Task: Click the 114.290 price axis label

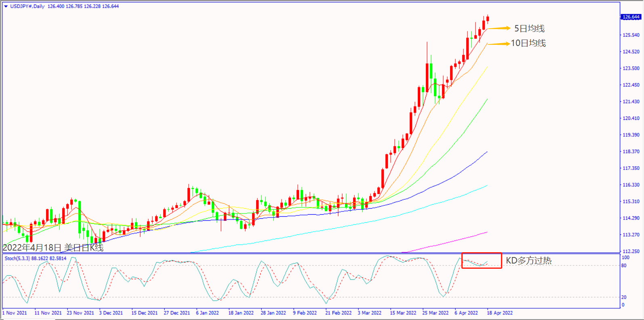Action: (x=631, y=218)
